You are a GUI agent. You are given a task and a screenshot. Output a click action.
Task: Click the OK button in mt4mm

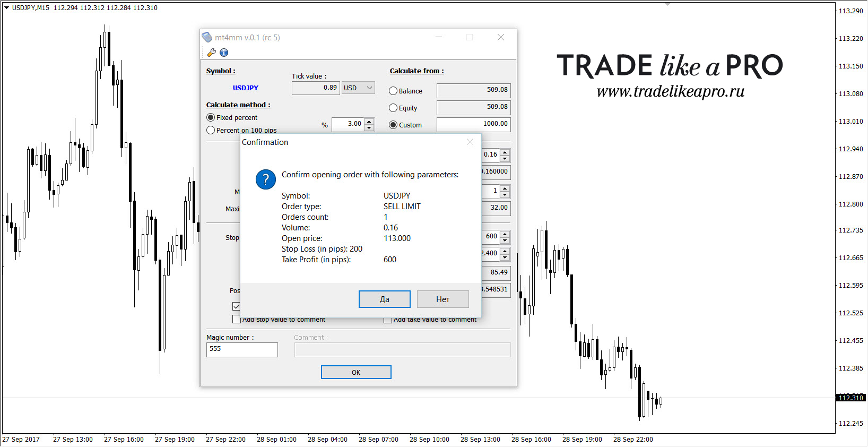click(x=356, y=372)
